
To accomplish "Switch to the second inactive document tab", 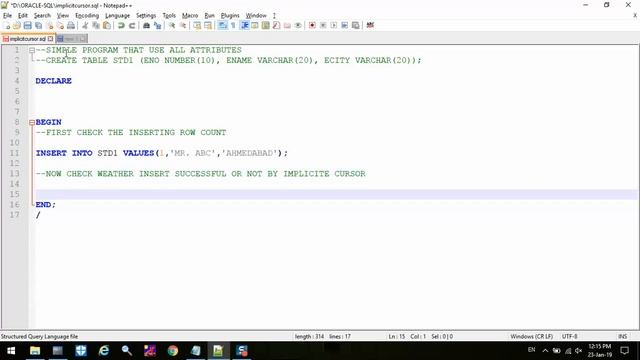I will pyautogui.click(x=71, y=39).
